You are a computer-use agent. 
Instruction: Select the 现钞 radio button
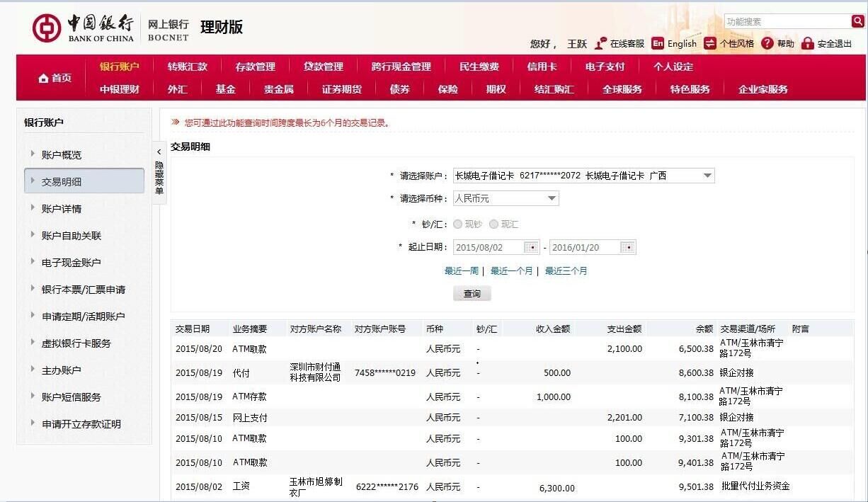pyautogui.click(x=458, y=224)
